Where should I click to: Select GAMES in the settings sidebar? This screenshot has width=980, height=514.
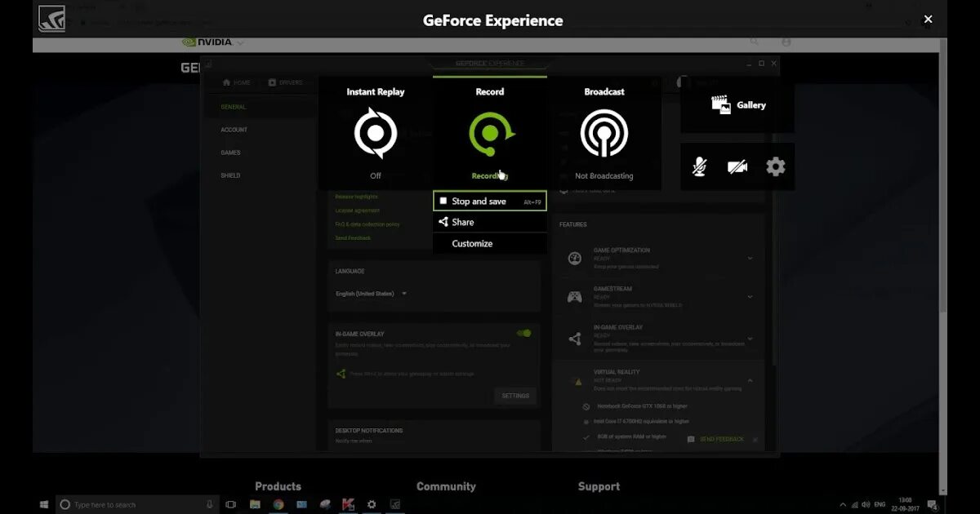pyautogui.click(x=230, y=153)
